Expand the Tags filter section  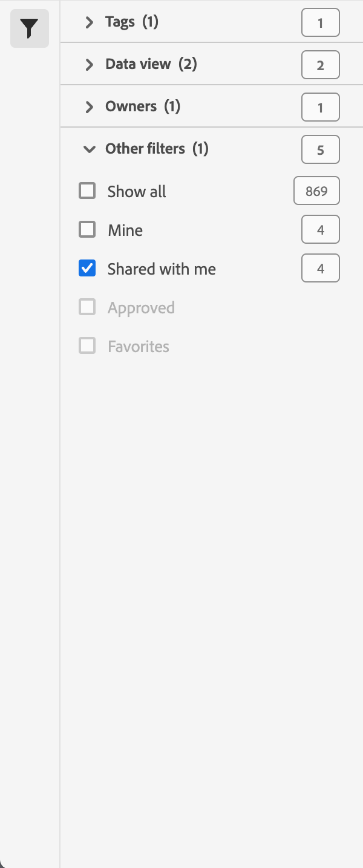pyautogui.click(x=90, y=22)
